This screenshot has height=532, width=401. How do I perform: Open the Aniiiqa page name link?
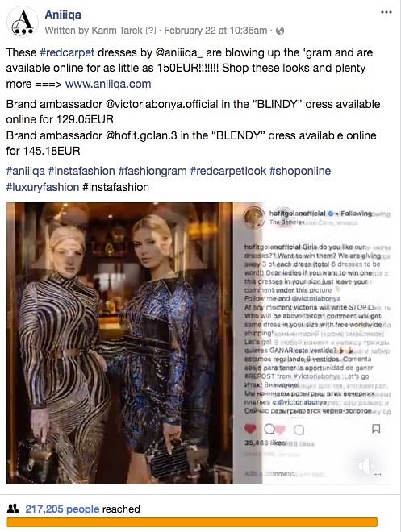pyautogui.click(x=63, y=15)
